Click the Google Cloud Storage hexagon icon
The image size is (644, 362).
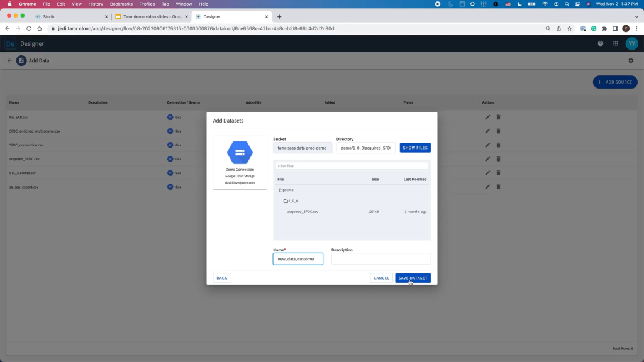pos(240,151)
